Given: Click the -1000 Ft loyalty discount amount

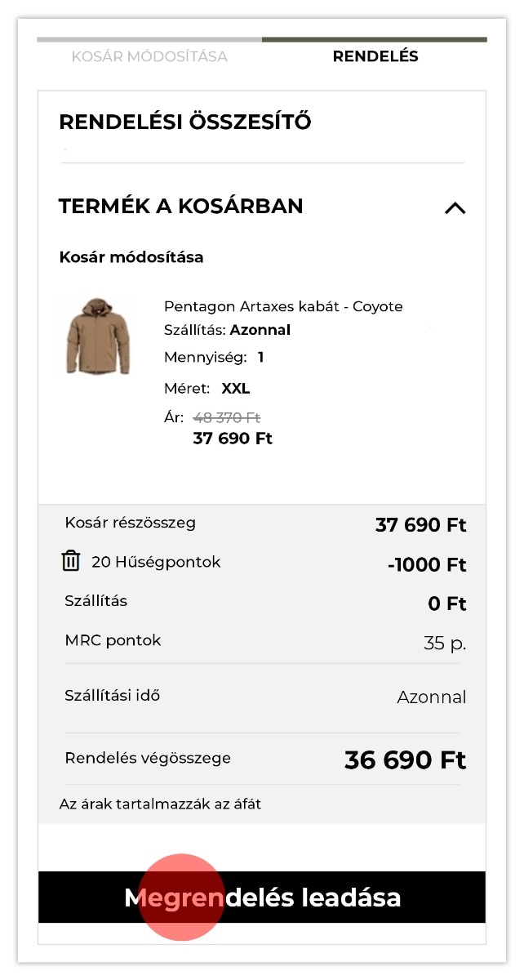Looking at the screenshot, I should 426,564.
